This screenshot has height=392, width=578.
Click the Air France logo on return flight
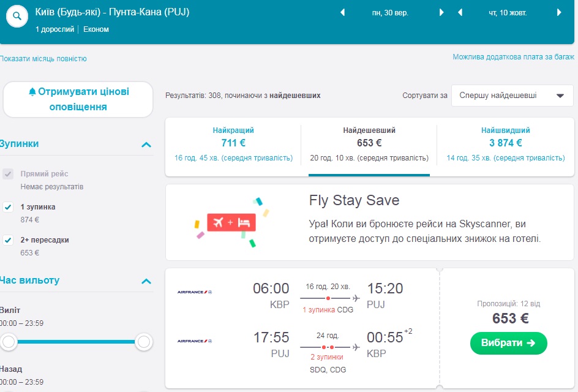tap(194, 341)
